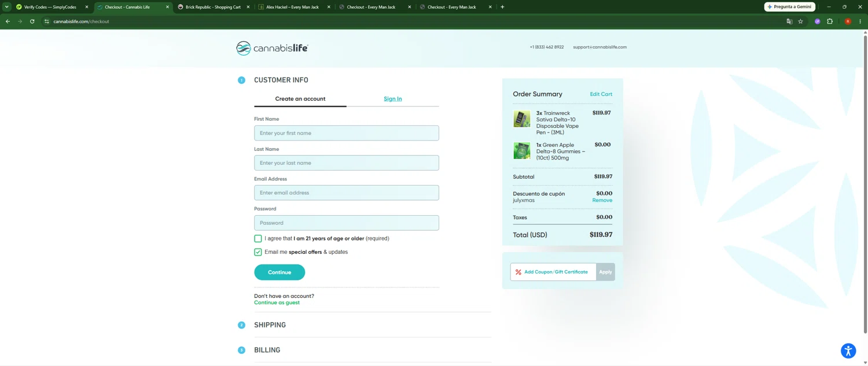This screenshot has height=366, width=868.
Task: Switch to Alex Hackel Every Man Jack tab
Action: (x=293, y=7)
